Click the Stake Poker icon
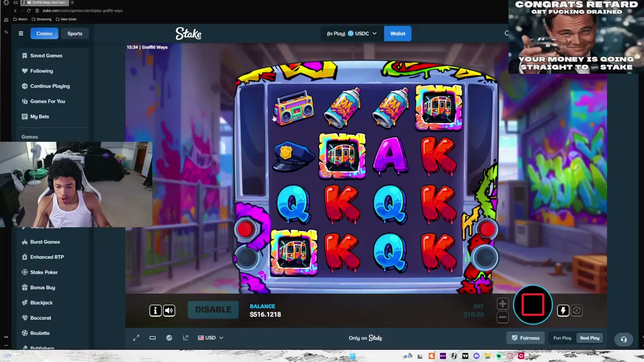Screen dimensions: 644x362 point(25,272)
